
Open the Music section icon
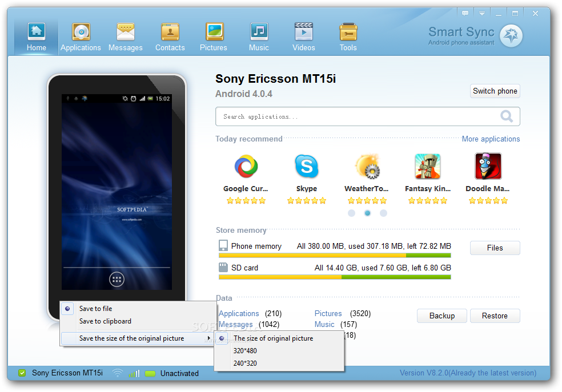pos(259,32)
